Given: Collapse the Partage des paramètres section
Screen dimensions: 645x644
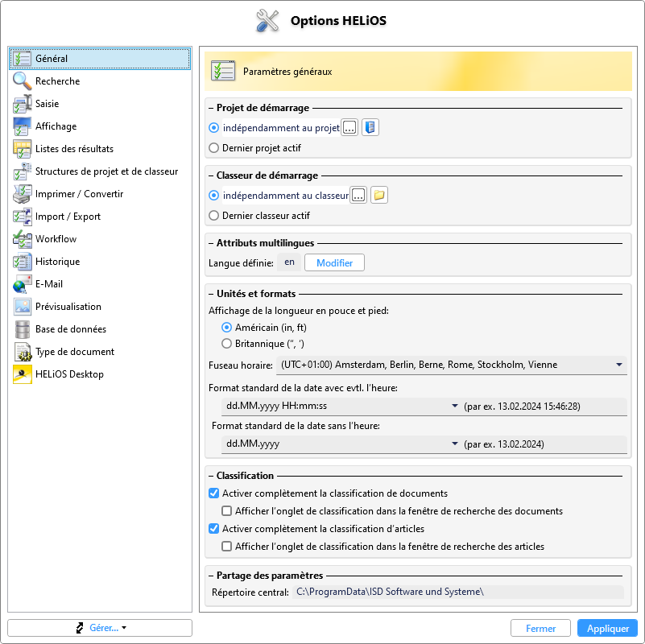Looking at the screenshot, I should pos(211,576).
